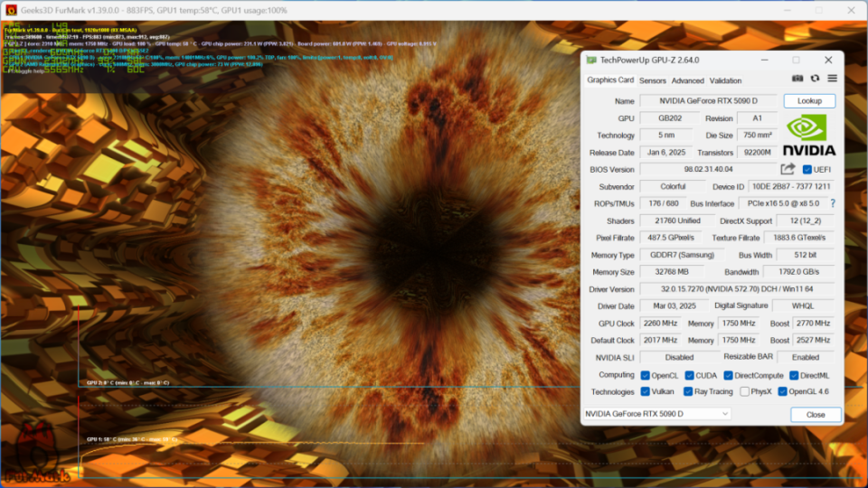Click the Digital Signature value WHQL
Viewport: 868px width, 488px height.
[803, 305]
